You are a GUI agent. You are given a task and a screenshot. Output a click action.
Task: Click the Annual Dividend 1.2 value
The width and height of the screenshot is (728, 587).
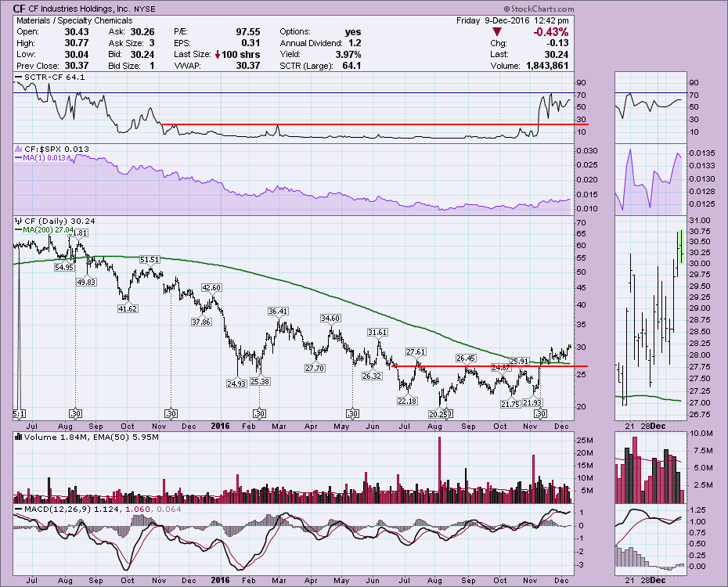[355, 43]
